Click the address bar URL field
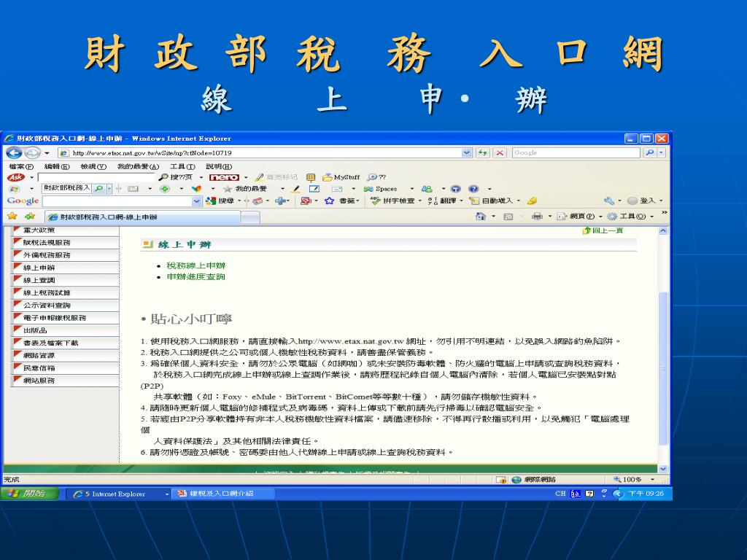This screenshot has height=560, width=747. (266, 153)
